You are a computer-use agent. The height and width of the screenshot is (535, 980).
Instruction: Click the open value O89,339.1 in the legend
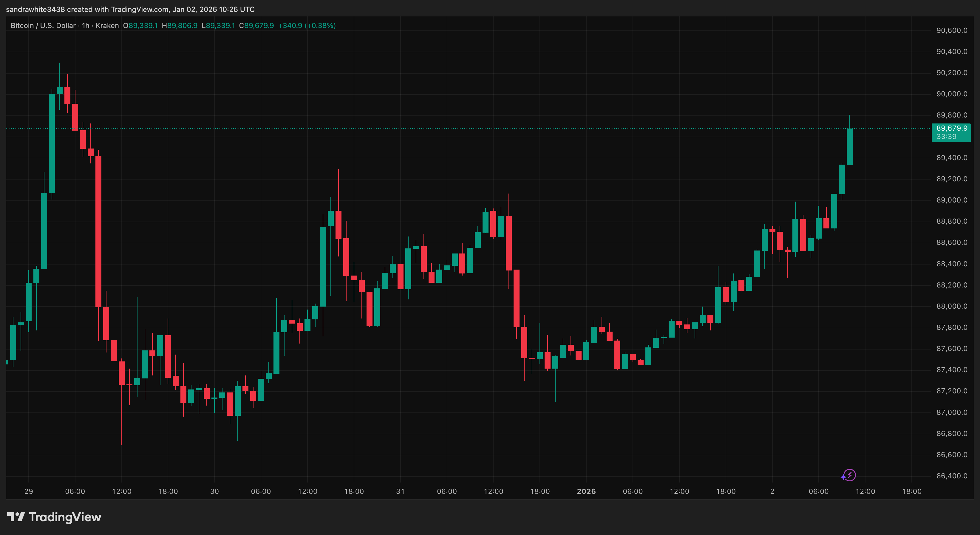[x=140, y=25]
